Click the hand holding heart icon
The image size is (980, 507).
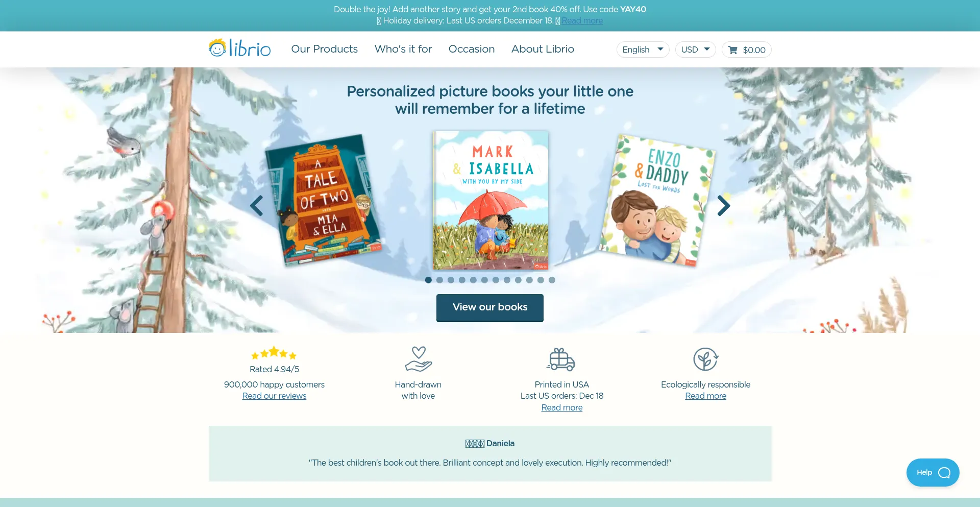(x=419, y=359)
